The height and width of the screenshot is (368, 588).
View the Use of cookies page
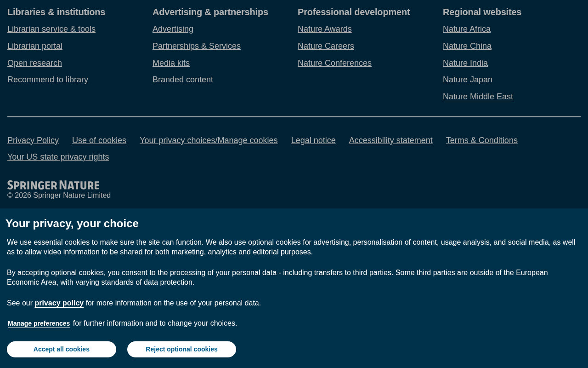(x=99, y=140)
